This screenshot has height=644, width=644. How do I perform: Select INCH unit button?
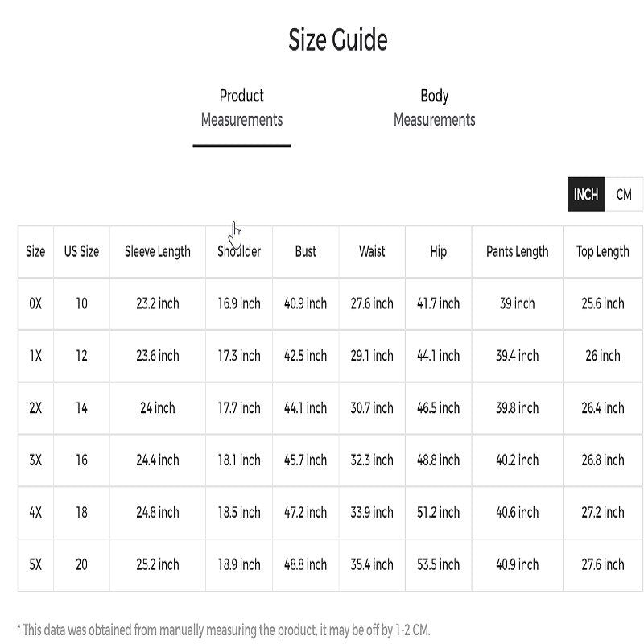coord(586,195)
